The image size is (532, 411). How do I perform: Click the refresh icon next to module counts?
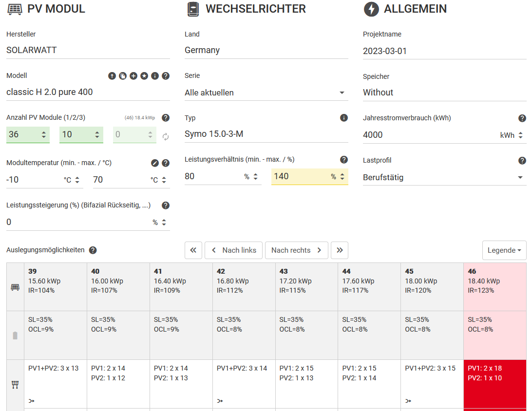pyautogui.click(x=166, y=137)
